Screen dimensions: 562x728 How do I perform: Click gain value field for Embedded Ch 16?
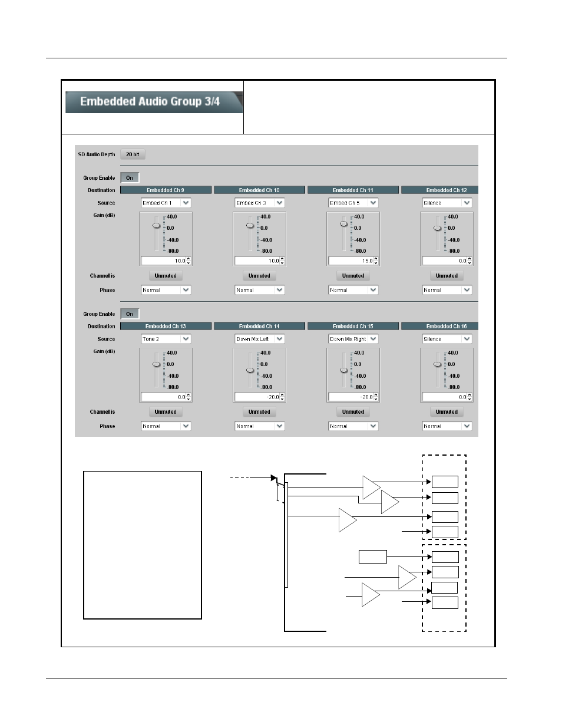(x=445, y=397)
